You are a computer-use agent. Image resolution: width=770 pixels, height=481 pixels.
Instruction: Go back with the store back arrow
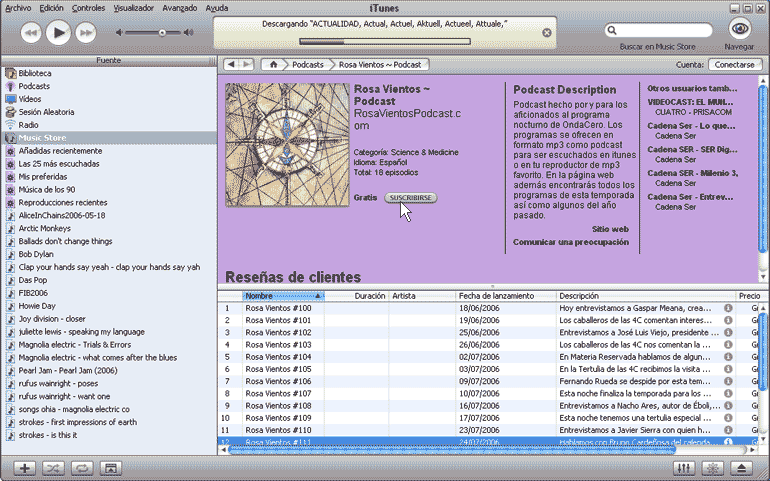tap(231, 64)
